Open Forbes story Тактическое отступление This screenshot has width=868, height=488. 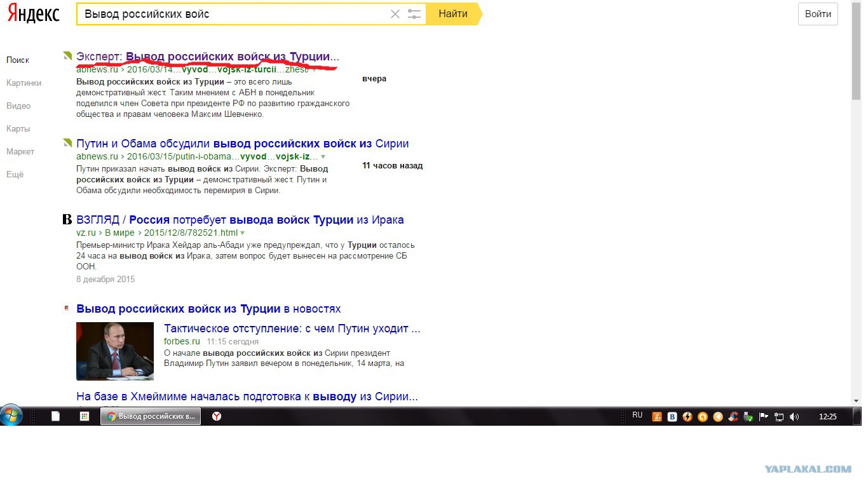pos(292,329)
